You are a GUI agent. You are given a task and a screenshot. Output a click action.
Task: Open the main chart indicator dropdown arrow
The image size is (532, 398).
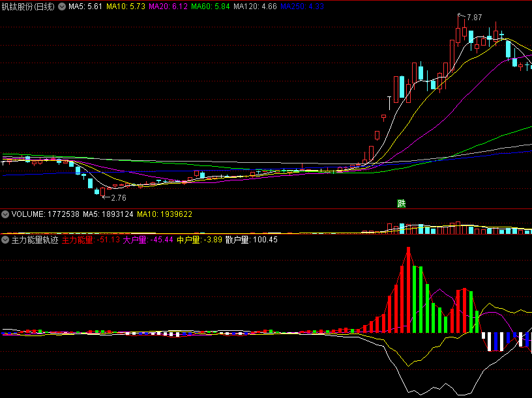(x=62, y=7)
